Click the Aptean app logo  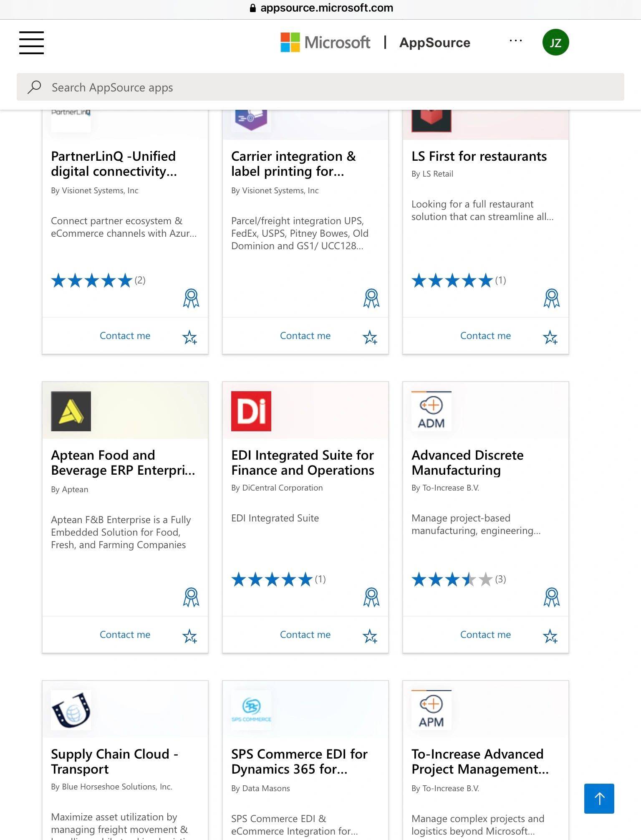pos(71,411)
